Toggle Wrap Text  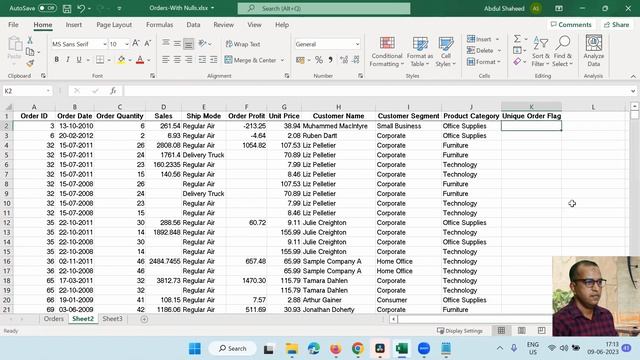click(x=243, y=44)
